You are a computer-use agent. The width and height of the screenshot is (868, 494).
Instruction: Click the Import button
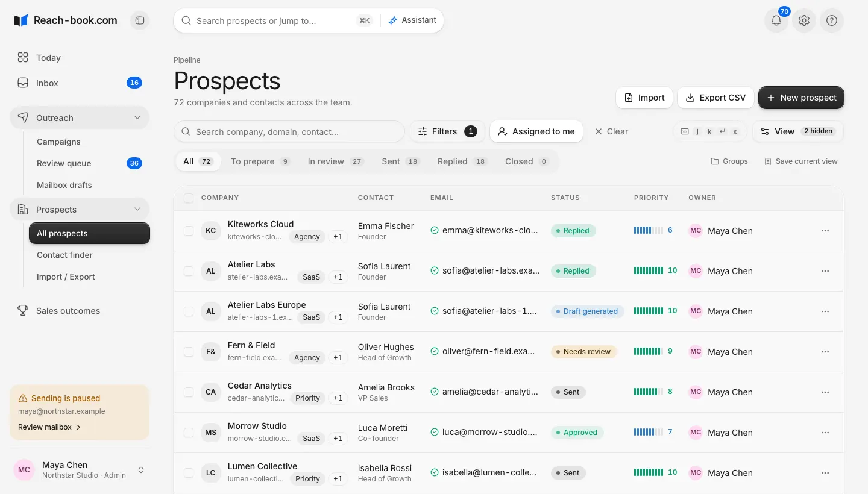(x=644, y=98)
